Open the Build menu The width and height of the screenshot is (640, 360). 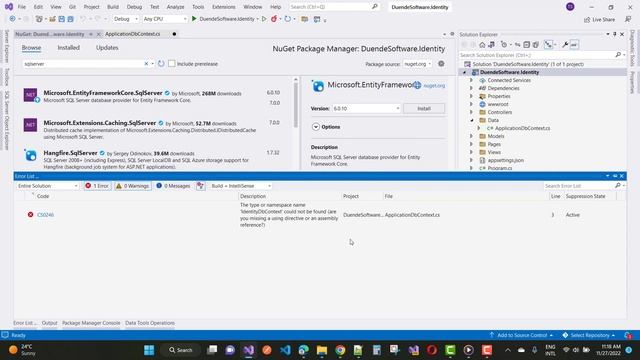pos(113,7)
